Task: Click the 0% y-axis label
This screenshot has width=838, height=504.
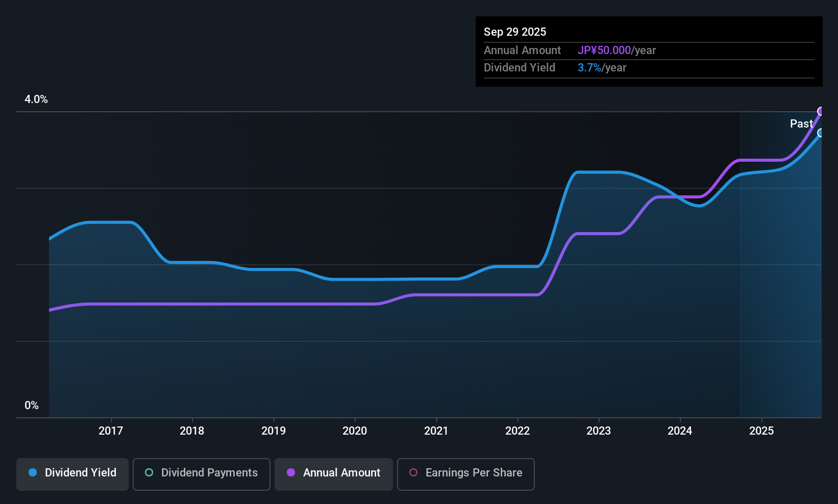Action: 32,406
